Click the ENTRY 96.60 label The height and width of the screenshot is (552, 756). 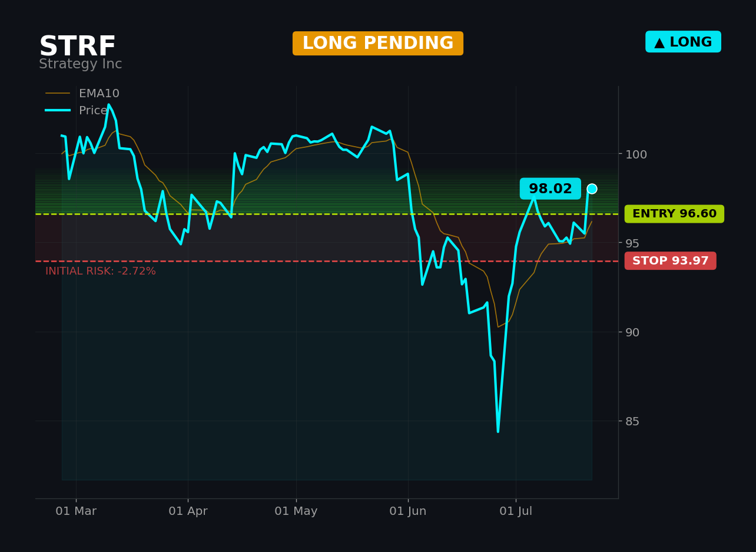(x=674, y=214)
